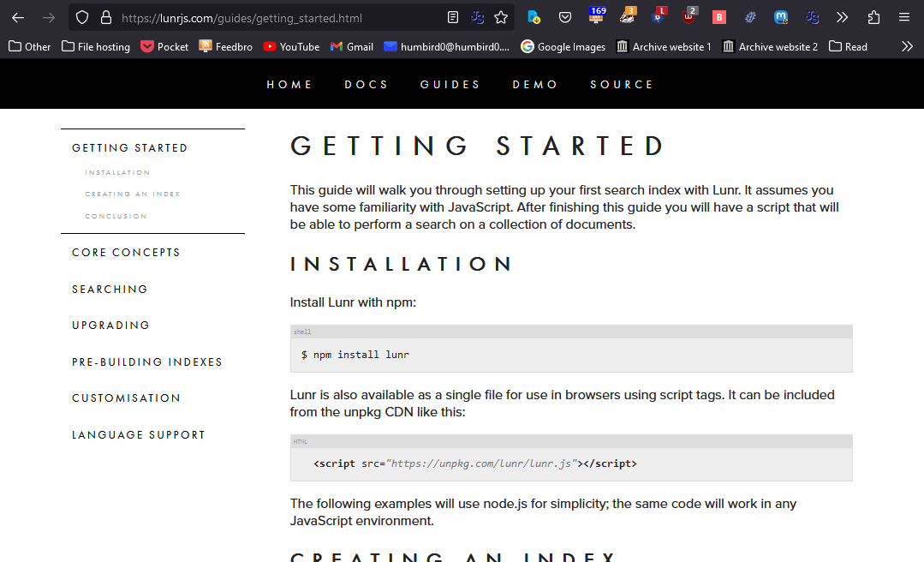
Task: Open the Core Concepts guide
Action: tap(126, 253)
